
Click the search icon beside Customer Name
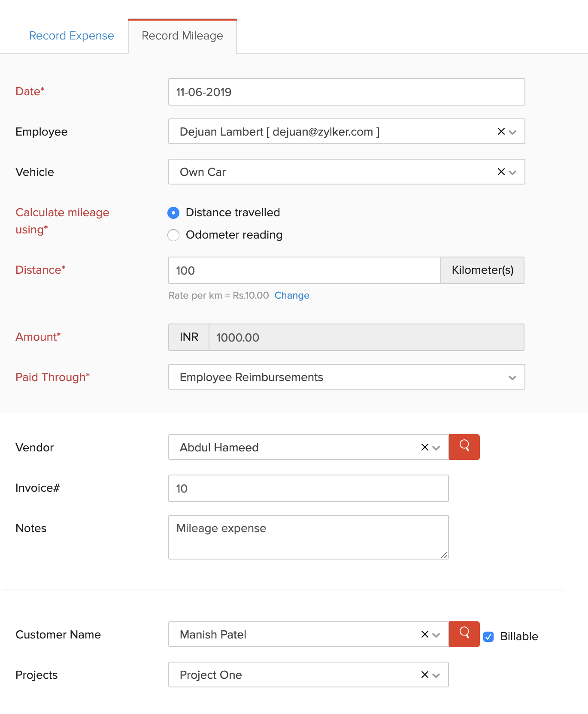click(464, 634)
